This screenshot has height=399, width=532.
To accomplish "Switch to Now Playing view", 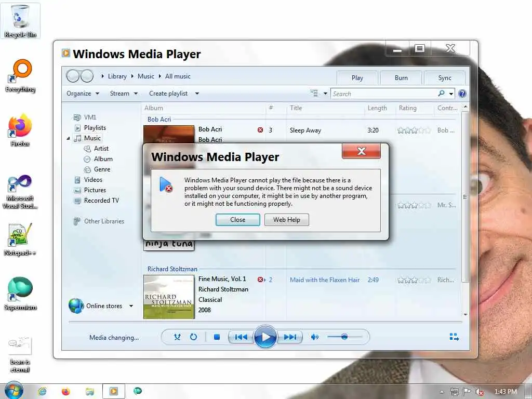I will coord(454,337).
